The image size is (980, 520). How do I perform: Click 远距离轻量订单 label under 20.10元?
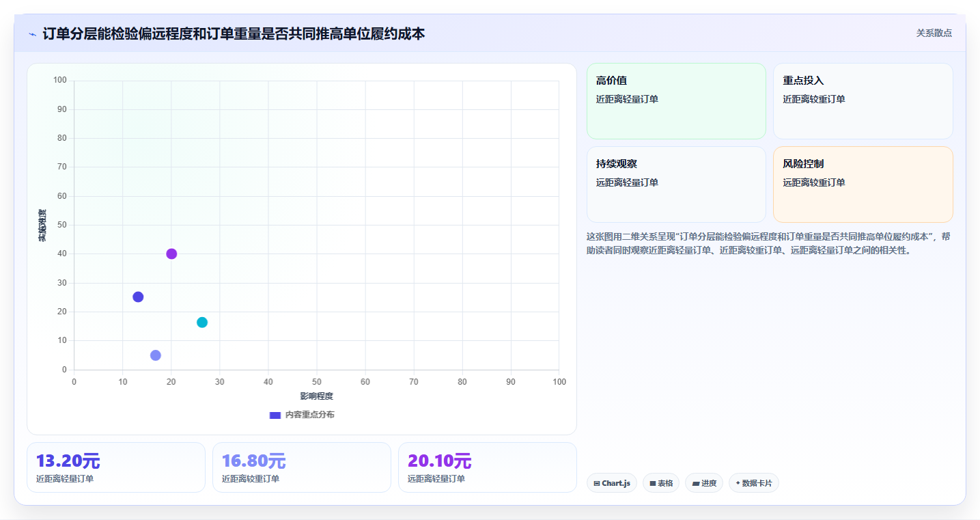click(x=436, y=479)
